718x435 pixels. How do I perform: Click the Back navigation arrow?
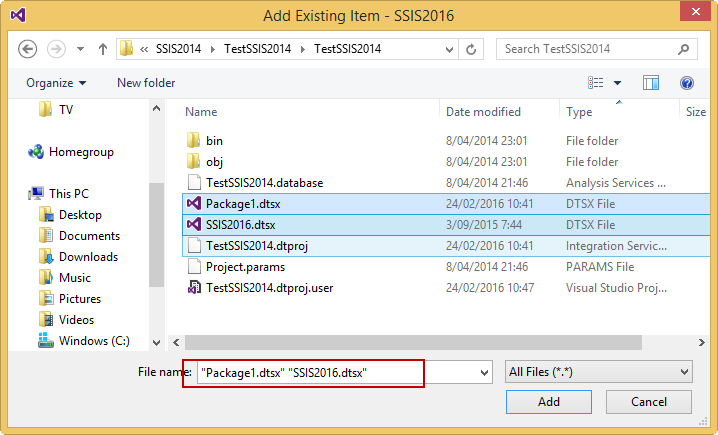[28, 48]
